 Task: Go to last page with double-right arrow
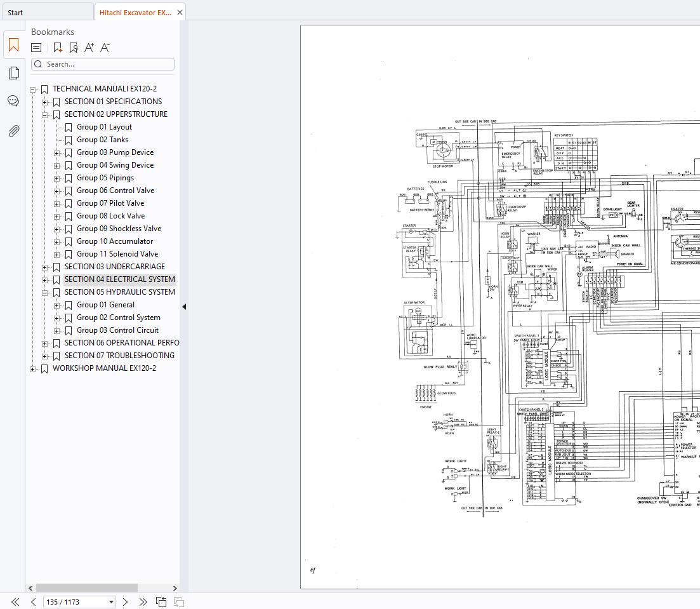pyautogui.click(x=143, y=602)
